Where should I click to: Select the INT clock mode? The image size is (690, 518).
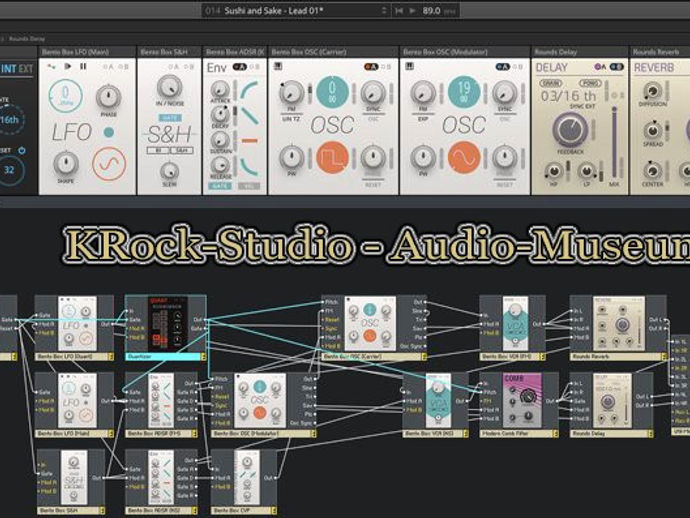9,69
